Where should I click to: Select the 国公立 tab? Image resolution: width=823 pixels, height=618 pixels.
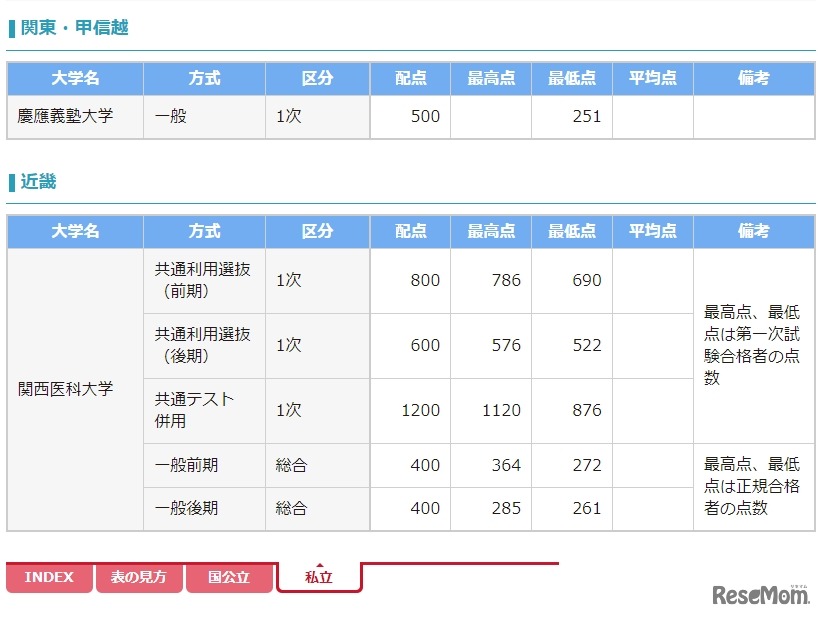coord(228,577)
